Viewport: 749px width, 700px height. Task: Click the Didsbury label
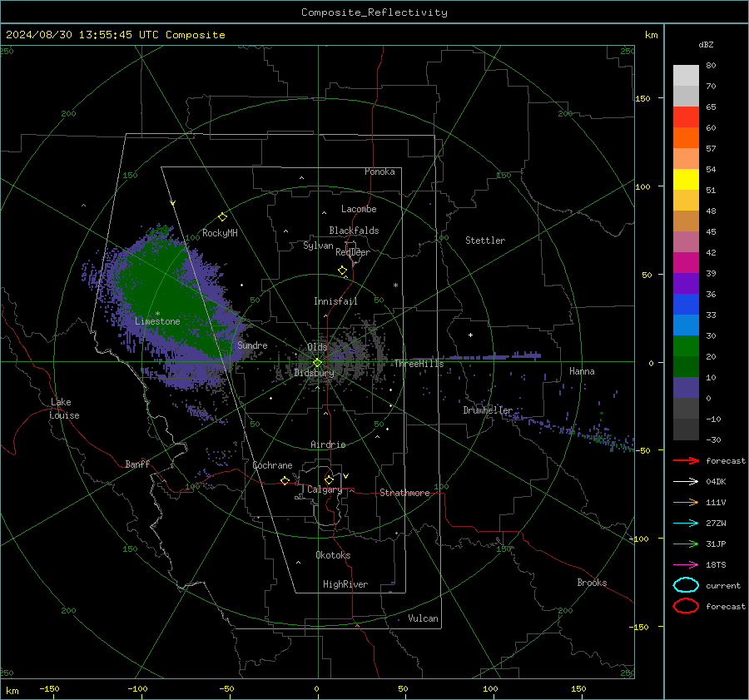coord(314,373)
